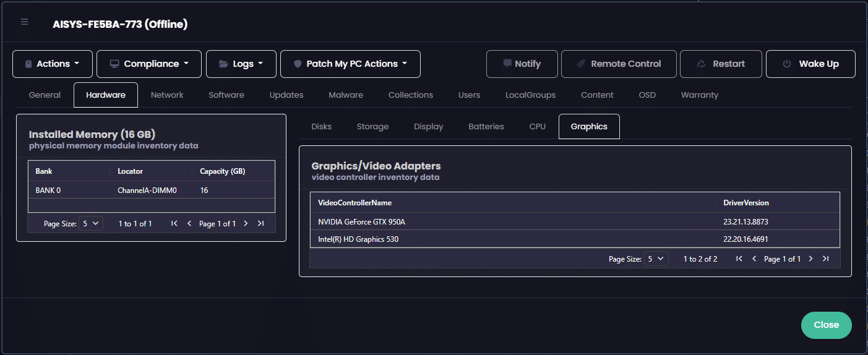
Task: Expand the Logs dropdown
Action: [x=241, y=64]
